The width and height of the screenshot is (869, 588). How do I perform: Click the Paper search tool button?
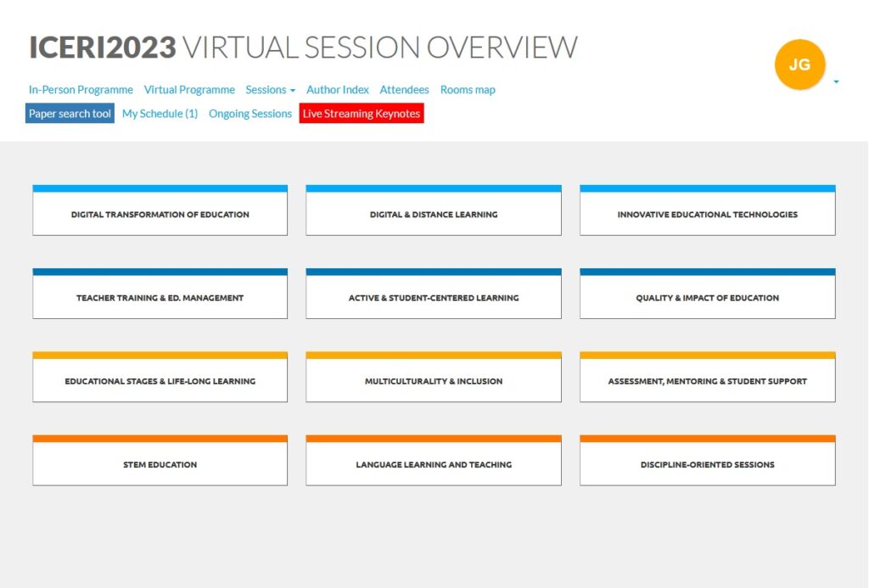pos(70,113)
